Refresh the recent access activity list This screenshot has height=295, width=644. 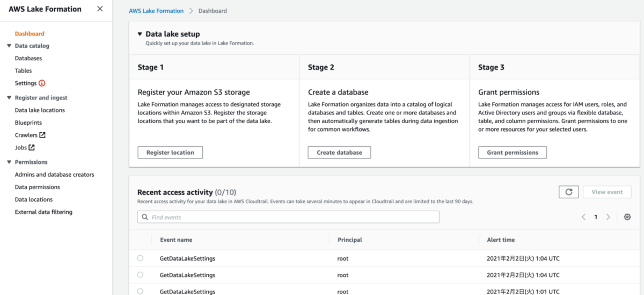pos(569,192)
